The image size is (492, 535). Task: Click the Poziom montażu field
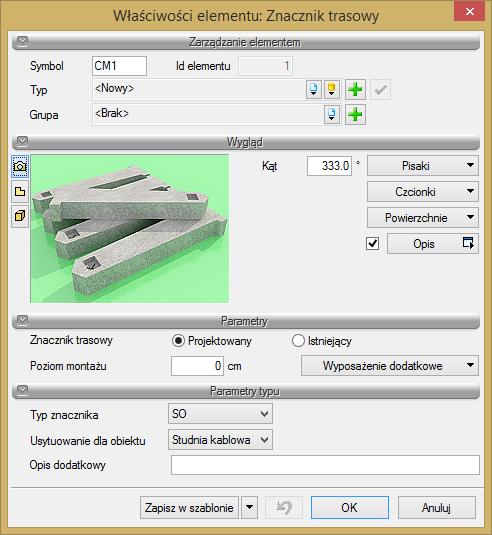click(197, 366)
